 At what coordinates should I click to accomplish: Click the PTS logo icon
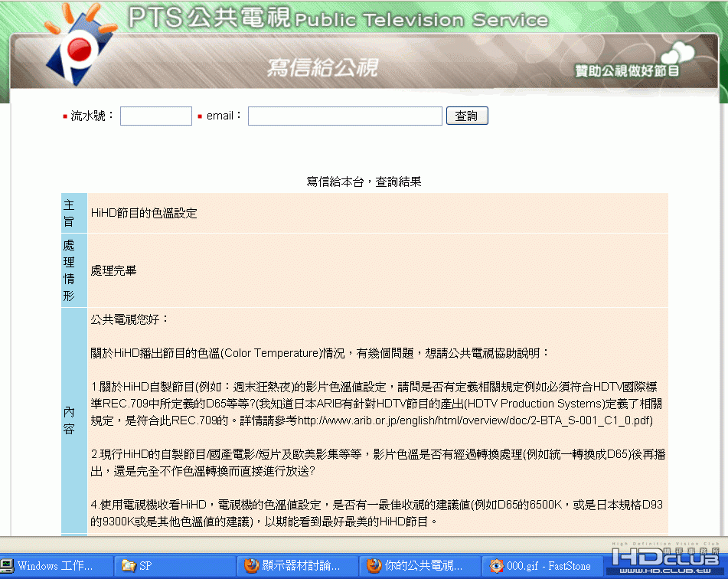[80, 45]
